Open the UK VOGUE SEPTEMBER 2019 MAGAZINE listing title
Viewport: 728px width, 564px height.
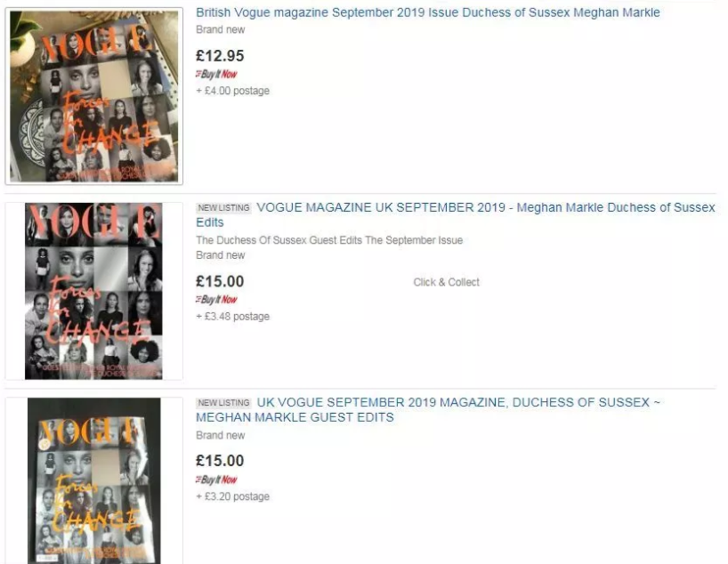coord(428,410)
